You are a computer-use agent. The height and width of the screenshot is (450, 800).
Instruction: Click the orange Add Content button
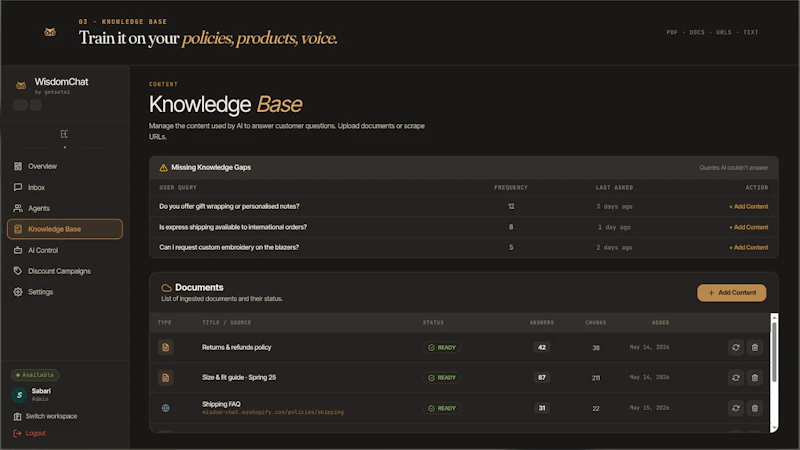click(732, 293)
